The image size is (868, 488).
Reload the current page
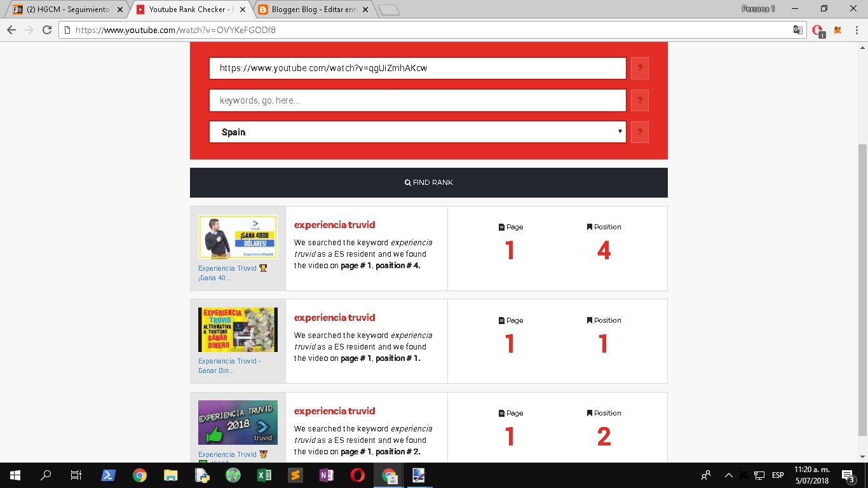[x=46, y=30]
